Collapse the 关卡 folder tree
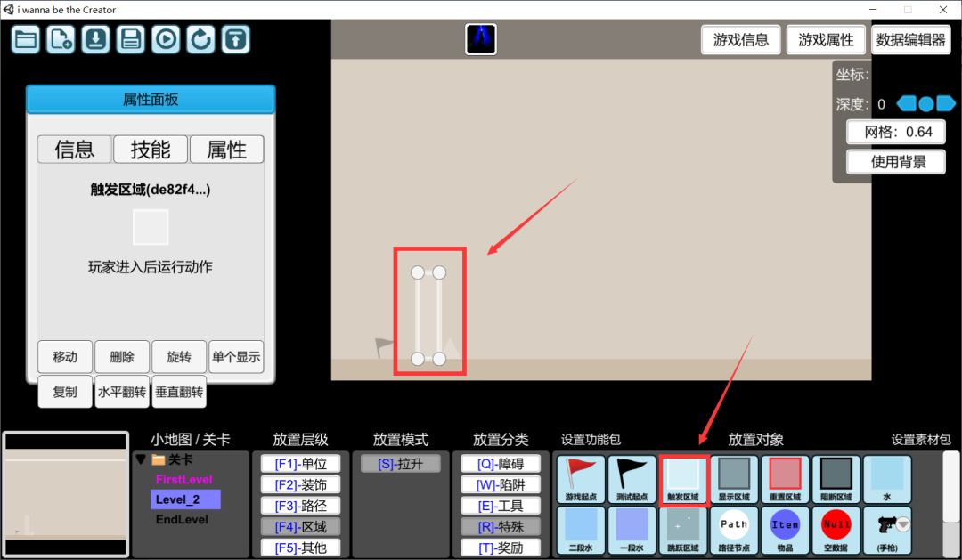 (x=141, y=460)
